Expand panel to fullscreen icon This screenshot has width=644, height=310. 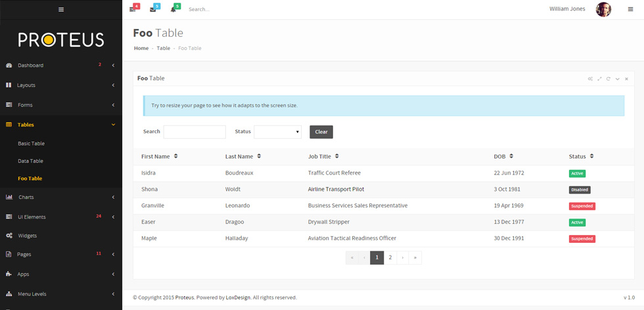click(599, 78)
